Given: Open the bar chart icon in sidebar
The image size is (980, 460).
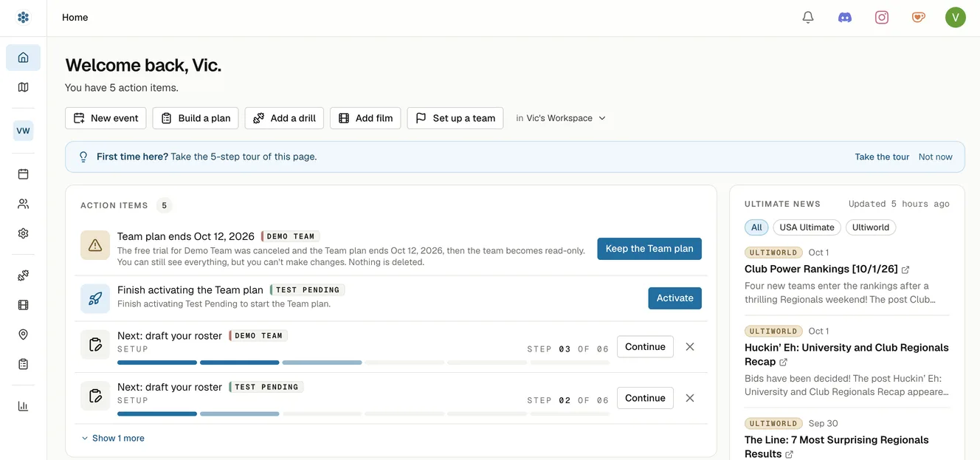Looking at the screenshot, I should (x=23, y=406).
